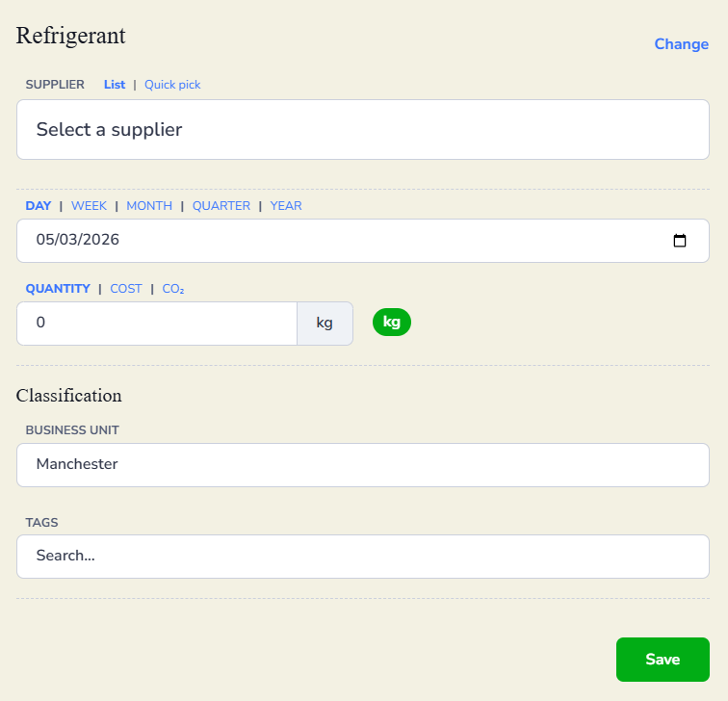
Task: Open the Select a supplier dropdown
Action: (x=363, y=130)
